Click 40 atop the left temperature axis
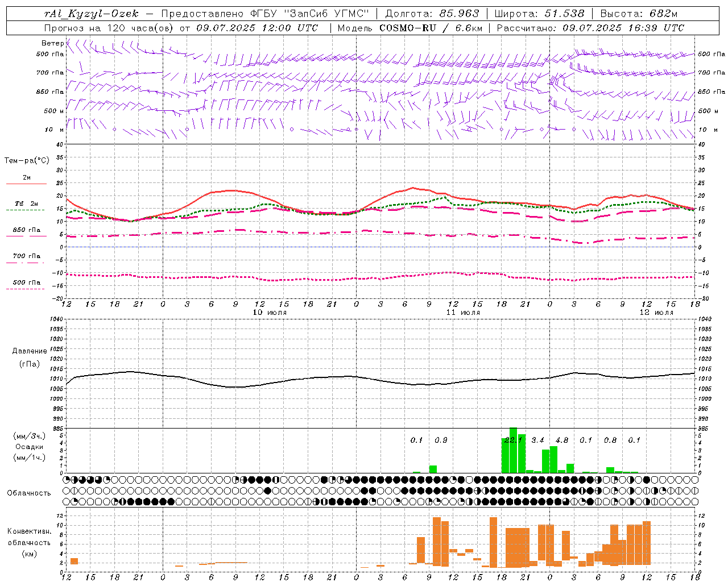728x582 pixels. point(60,145)
